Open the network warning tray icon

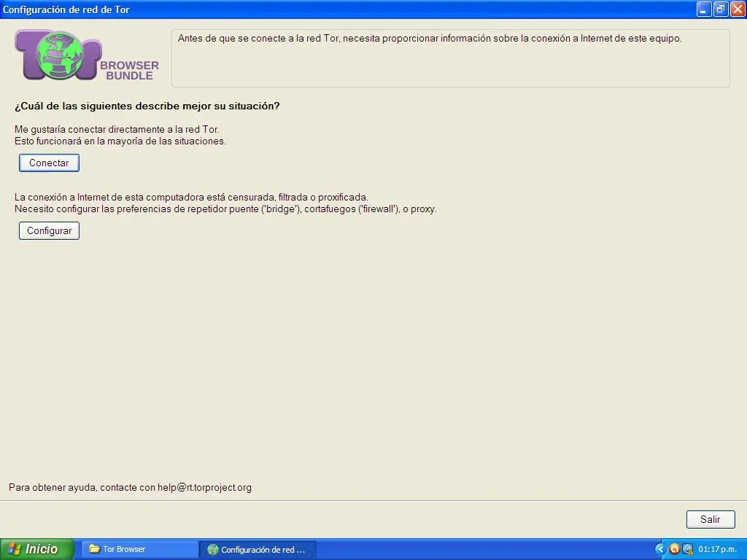pyautogui.click(x=687, y=549)
